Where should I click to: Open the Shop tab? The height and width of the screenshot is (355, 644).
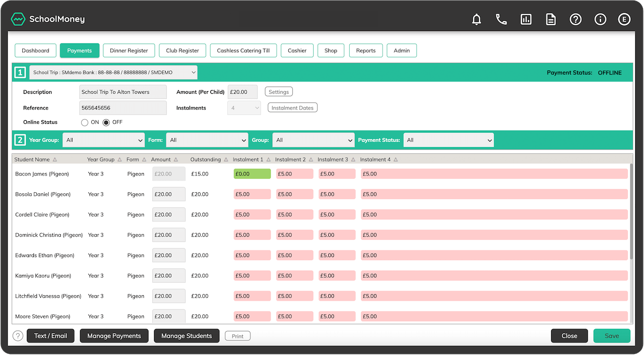[331, 51]
